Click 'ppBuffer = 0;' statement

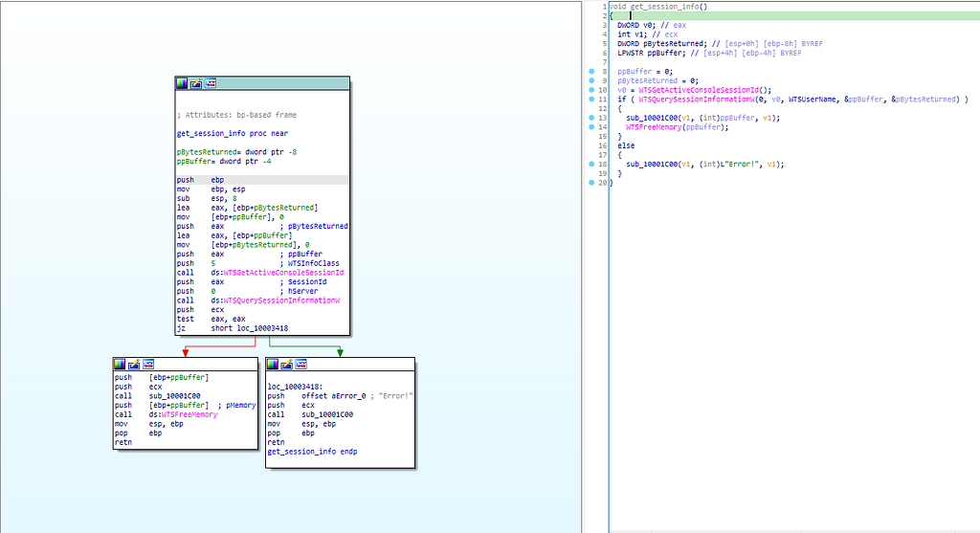[645, 71]
